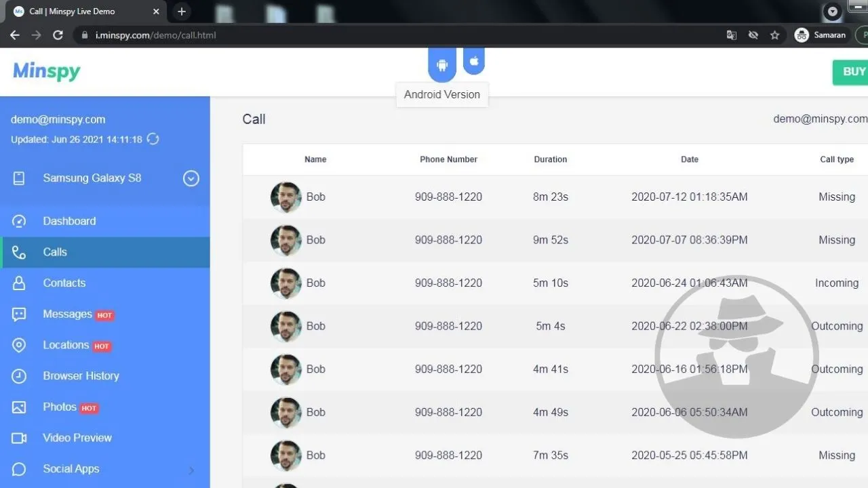Click the Minspy logo
868x488 pixels.
[47, 71]
